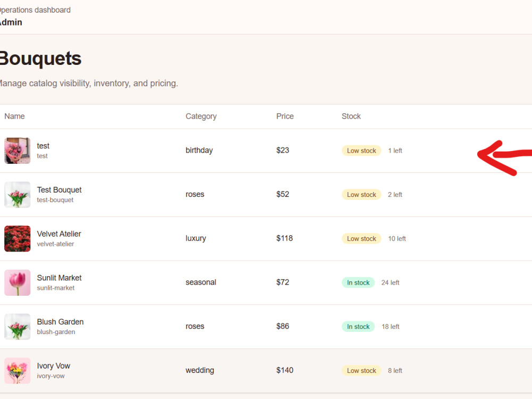
Task: Click the Name column header
Action: (14, 117)
